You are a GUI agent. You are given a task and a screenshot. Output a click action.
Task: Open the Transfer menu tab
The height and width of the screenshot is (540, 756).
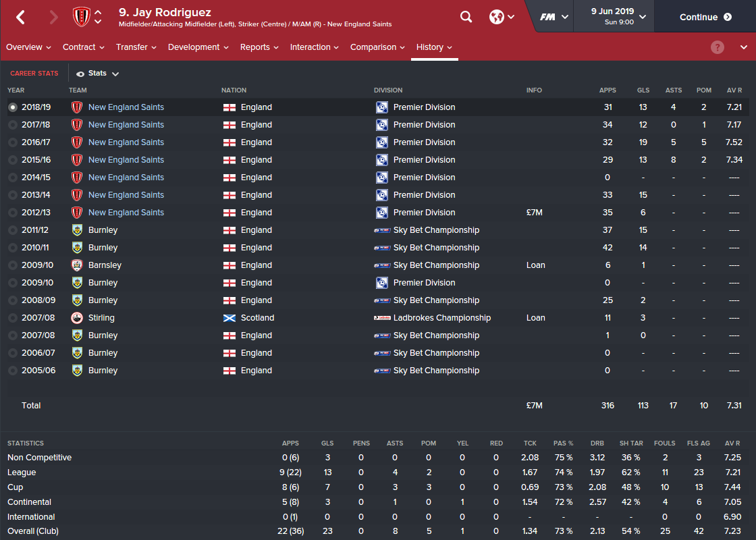136,47
